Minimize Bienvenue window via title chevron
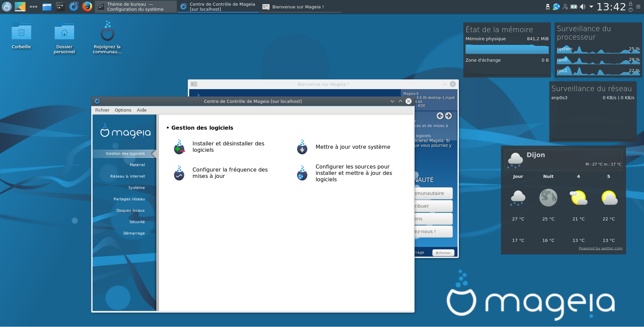 point(444,84)
